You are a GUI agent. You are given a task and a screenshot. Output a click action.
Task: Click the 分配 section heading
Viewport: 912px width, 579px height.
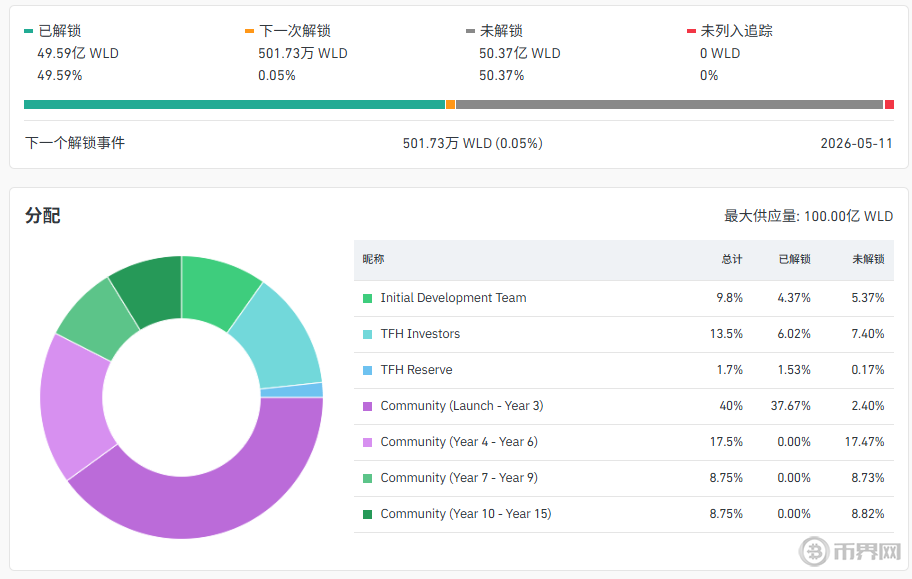(x=42, y=216)
